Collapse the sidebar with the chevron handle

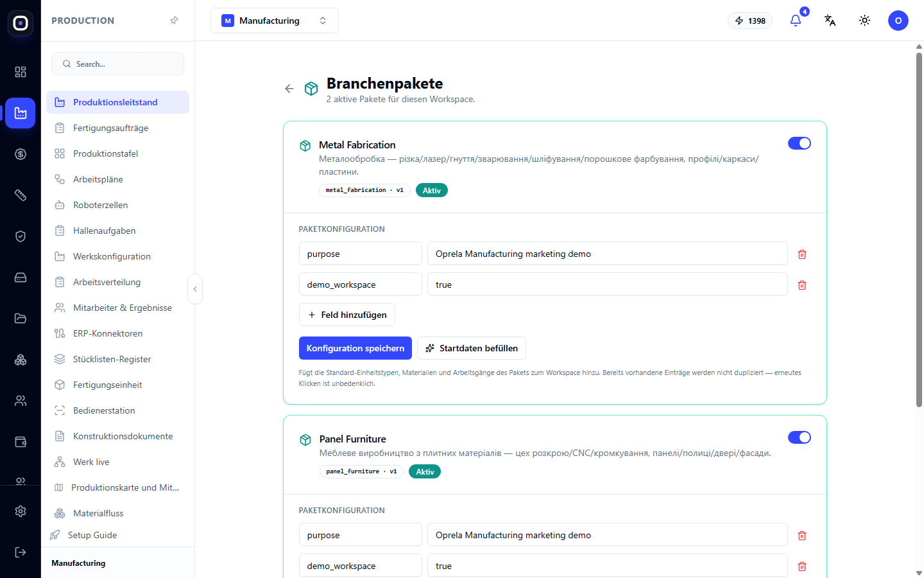[x=195, y=289]
